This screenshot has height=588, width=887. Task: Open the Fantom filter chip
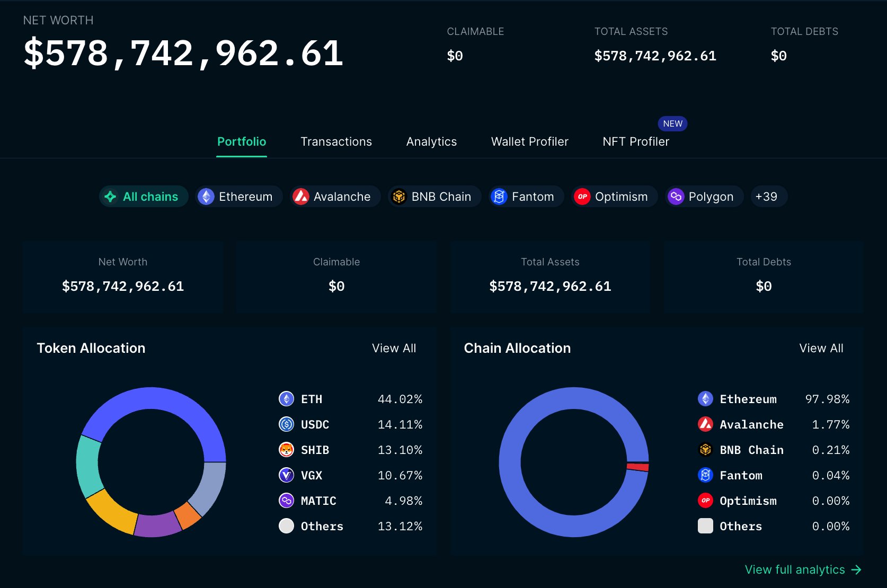526,197
